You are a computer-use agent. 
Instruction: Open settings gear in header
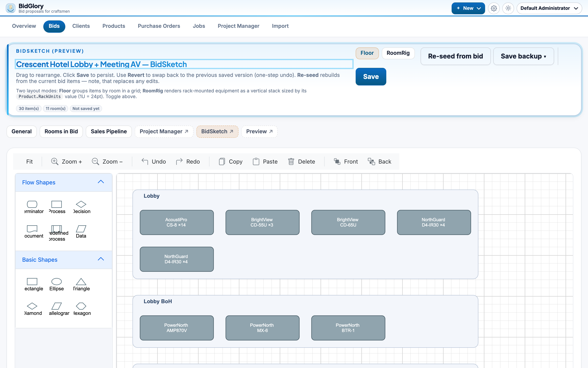(x=494, y=9)
